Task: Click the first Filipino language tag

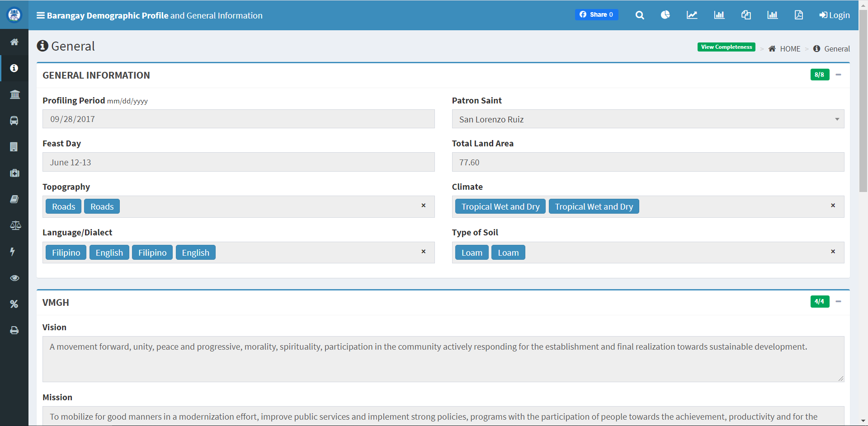Action: tap(66, 253)
